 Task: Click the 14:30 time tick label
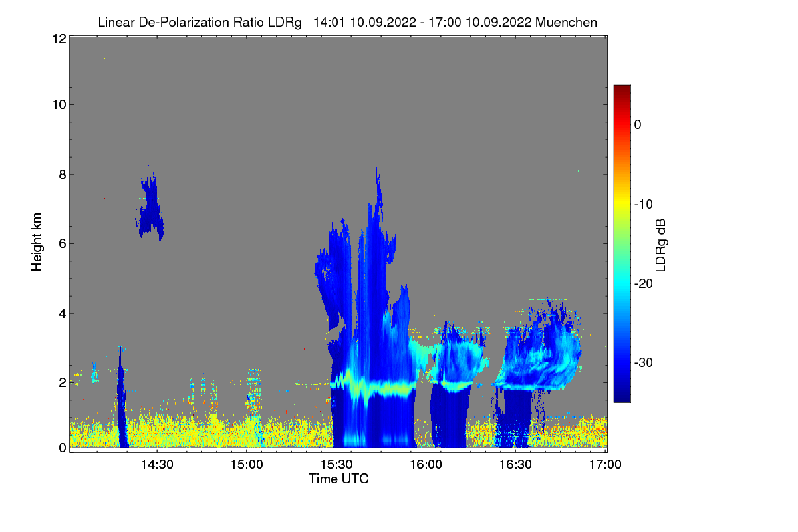157,465
